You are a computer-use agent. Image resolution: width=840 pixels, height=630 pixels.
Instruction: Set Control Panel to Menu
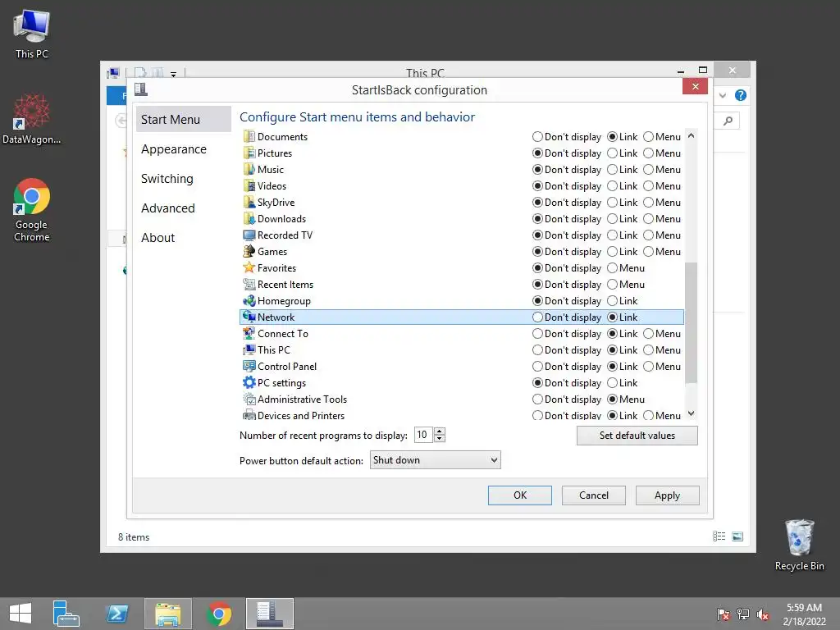point(648,367)
